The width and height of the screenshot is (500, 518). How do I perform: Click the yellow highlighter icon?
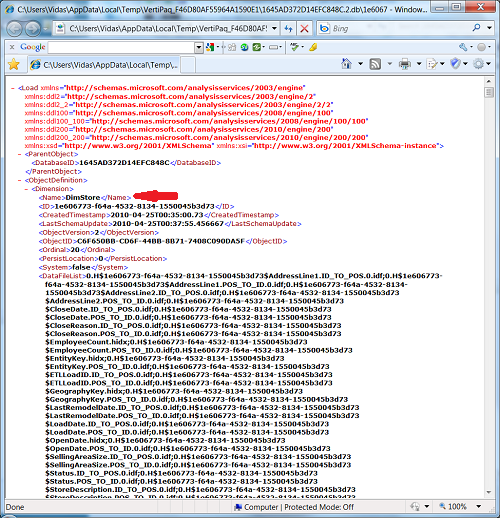pyautogui.click(x=313, y=47)
